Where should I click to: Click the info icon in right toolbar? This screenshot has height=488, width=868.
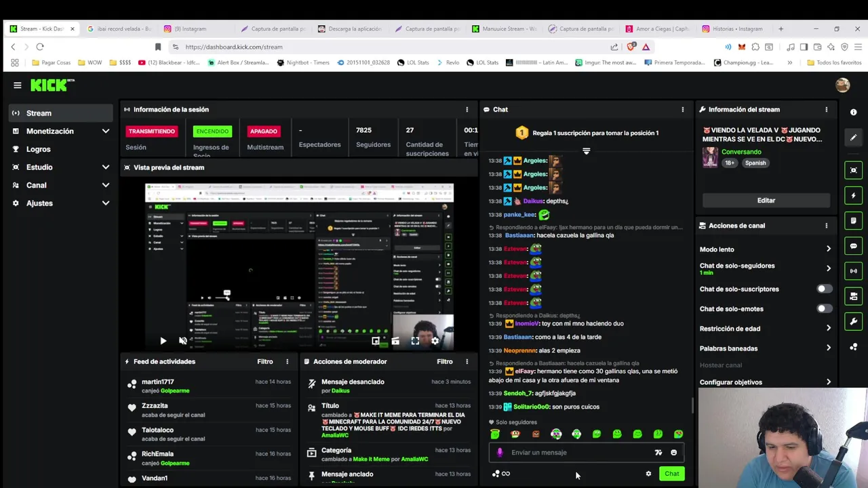click(854, 112)
